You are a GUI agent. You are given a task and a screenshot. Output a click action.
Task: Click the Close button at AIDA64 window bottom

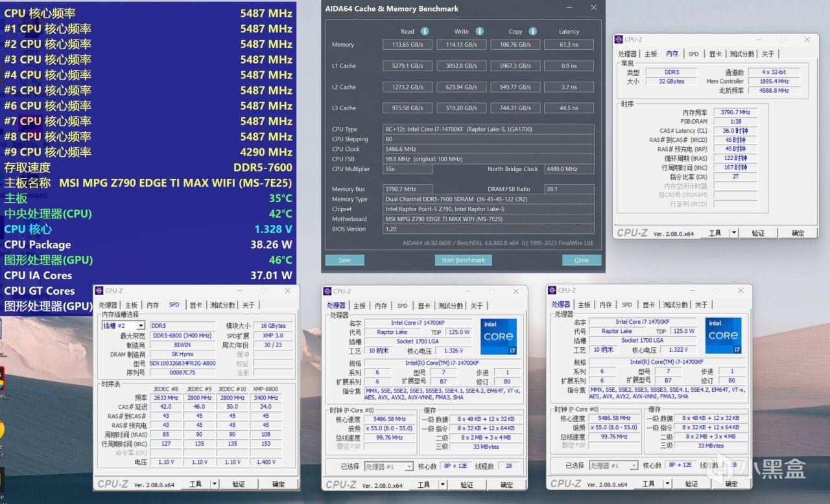[582, 260]
